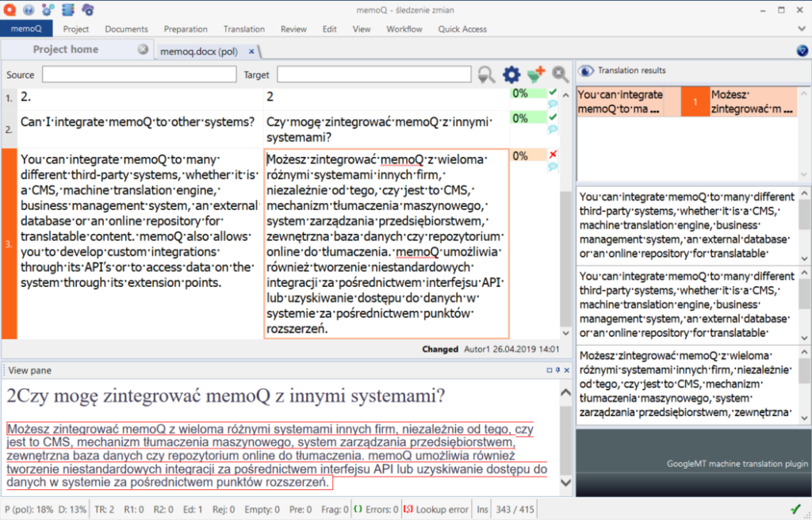This screenshot has height=520, width=812.
Task: Click the add filter funnel icon
Action: [536, 75]
